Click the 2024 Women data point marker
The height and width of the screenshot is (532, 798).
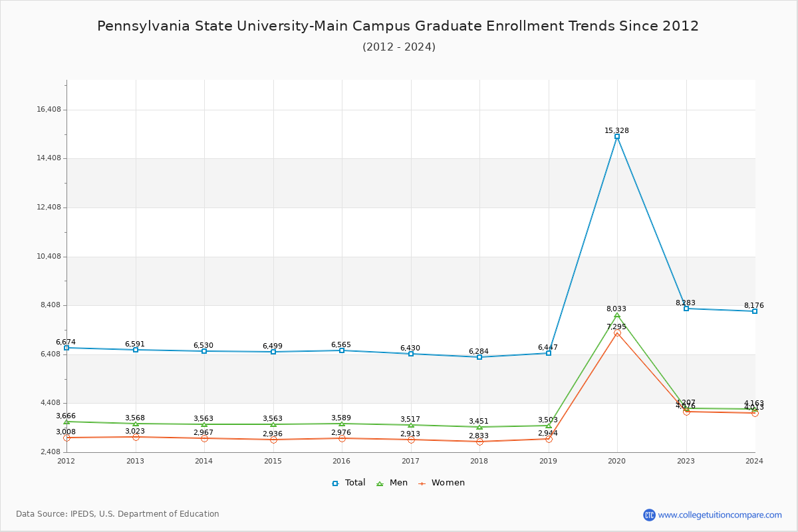click(x=754, y=412)
